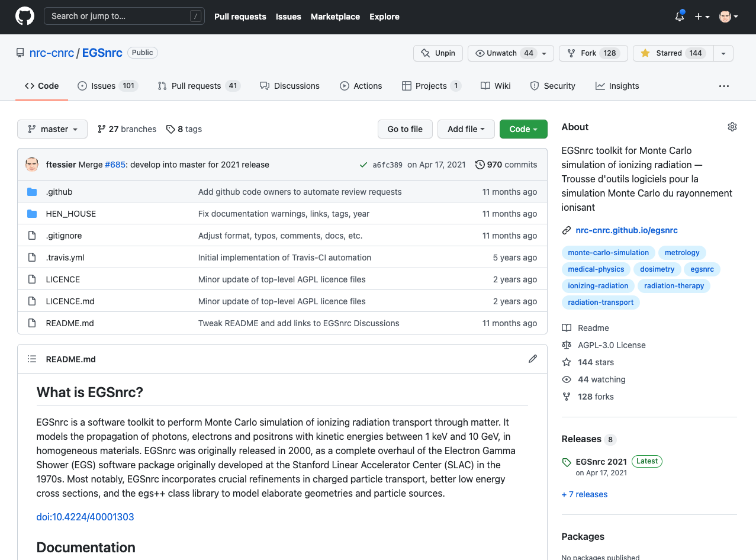Edit the README with the pencil icon
The width and height of the screenshot is (756, 560).
tap(533, 359)
